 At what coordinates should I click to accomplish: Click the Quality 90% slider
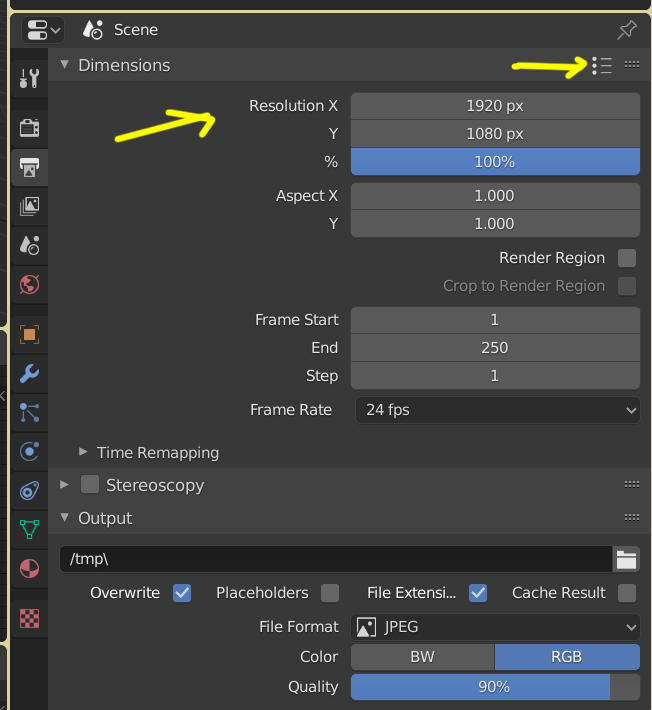494,687
